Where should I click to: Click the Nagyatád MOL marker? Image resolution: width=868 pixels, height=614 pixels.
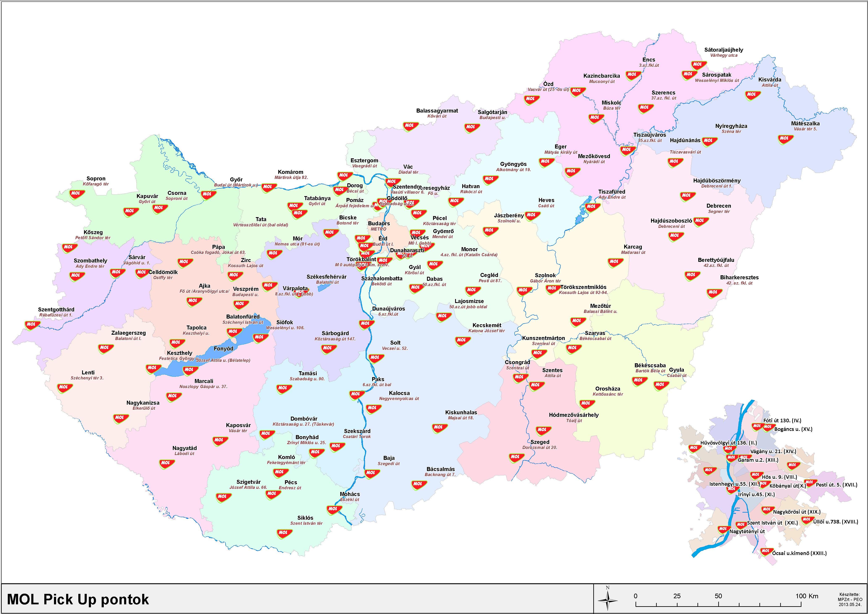(x=167, y=464)
